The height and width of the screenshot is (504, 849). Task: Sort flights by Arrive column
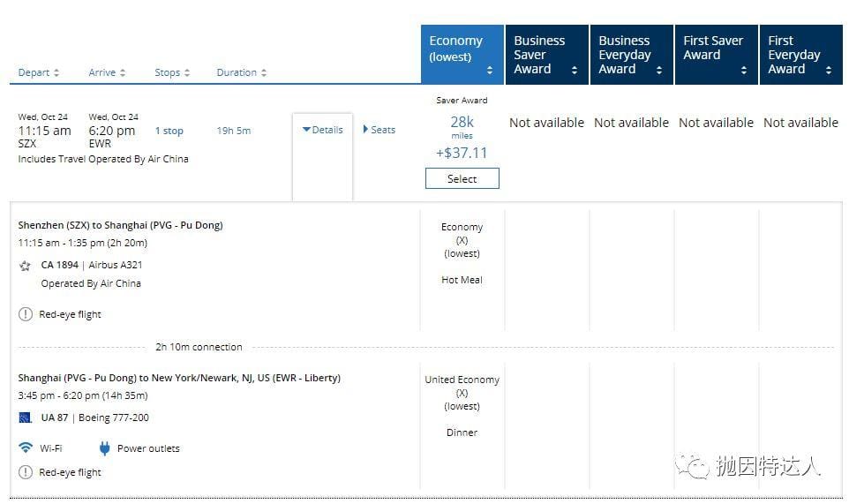107,72
